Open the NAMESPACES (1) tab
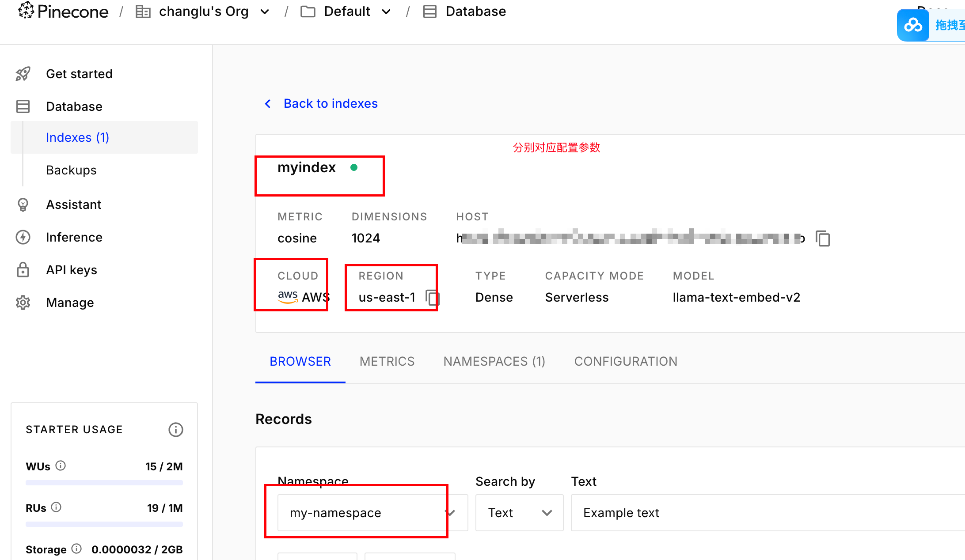The image size is (965, 560). coord(494,361)
